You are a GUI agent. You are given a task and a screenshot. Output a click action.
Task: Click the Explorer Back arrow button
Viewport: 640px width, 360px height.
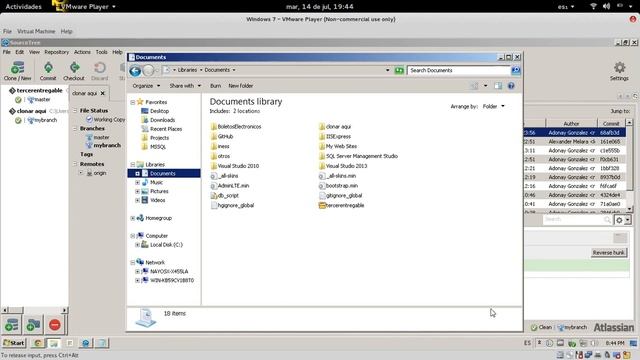tap(135, 71)
